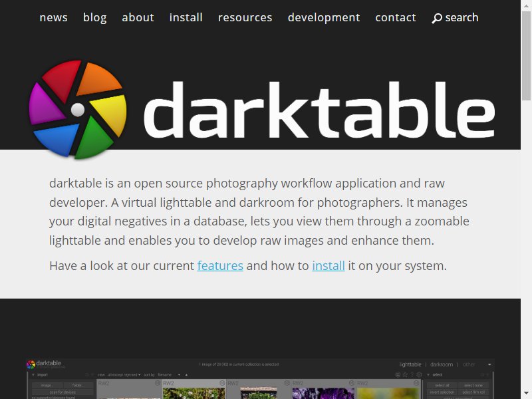Viewport: 532px width, 399px height.
Task: Follow the install link in the paragraph
Action: pyautogui.click(x=329, y=265)
